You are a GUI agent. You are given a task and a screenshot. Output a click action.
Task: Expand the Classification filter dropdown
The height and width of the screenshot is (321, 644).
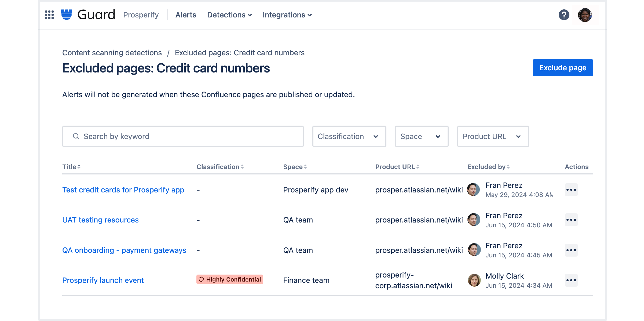349,136
